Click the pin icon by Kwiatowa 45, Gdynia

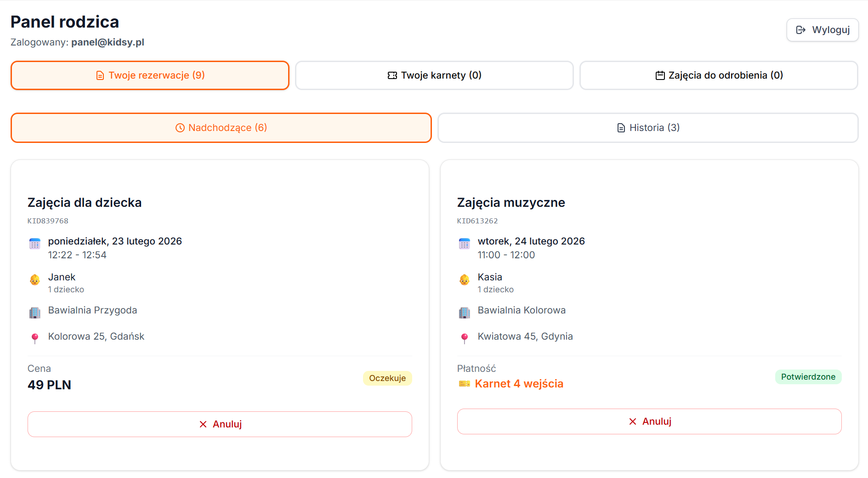[x=465, y=339]
